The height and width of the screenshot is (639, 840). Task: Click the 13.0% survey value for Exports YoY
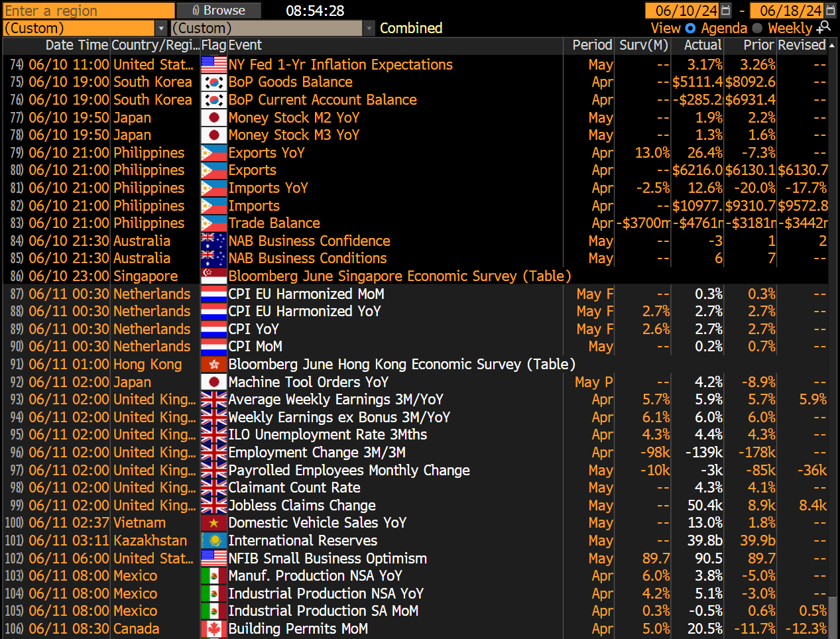coord(652,152)
